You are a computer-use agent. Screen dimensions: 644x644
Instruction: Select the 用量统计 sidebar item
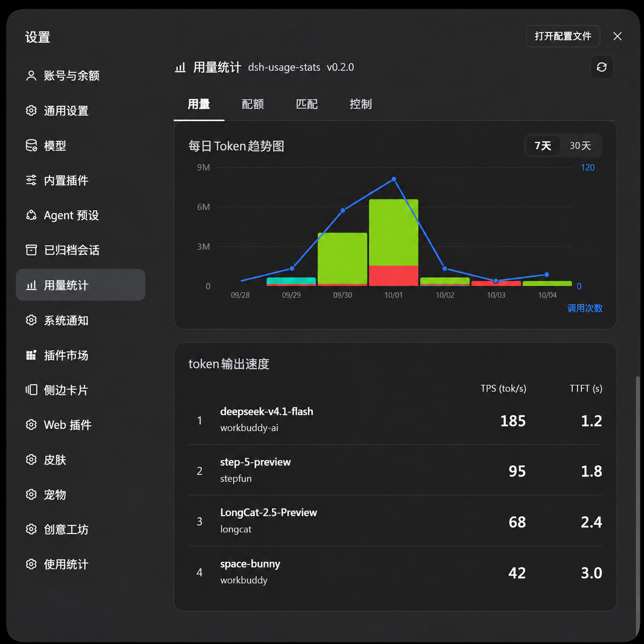pyautogui.click(x=81, y=285)
